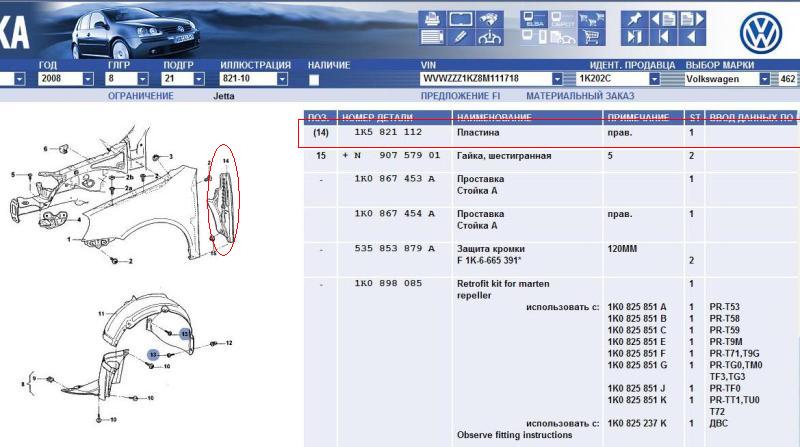
Task: Select part number 1K5 821 112
Action: coord(388,132)
